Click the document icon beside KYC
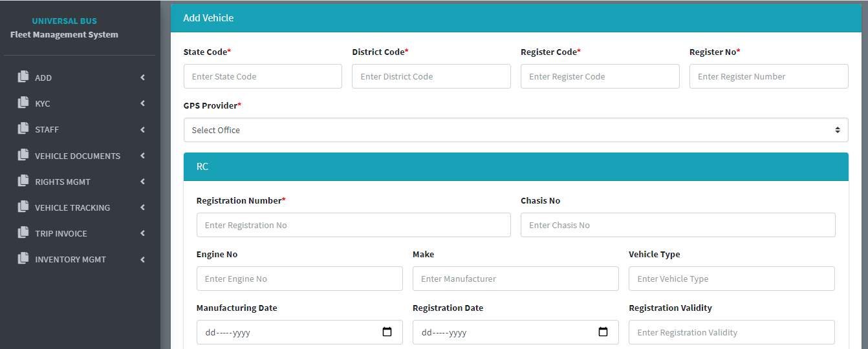Screen dimensions: 868x349 23,103
